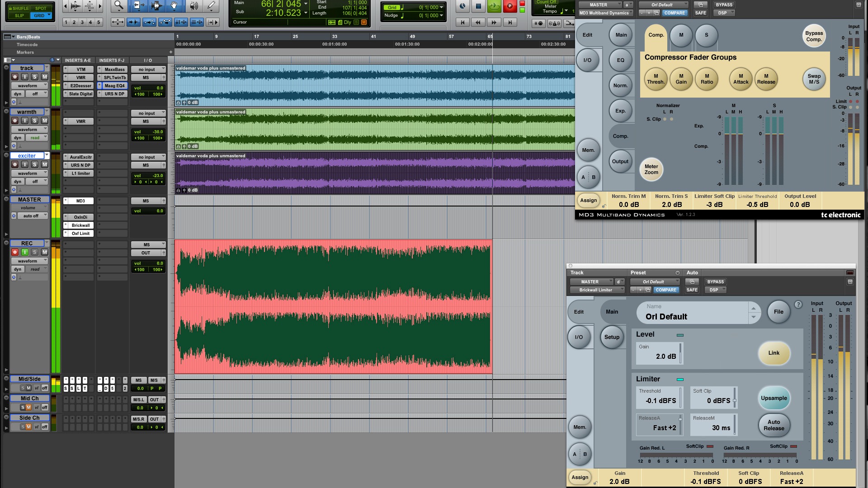Screen dimensions: 868x488
Task: Open Setup page in Brickwall Limiter
Action: pyautogui.click(x=612, y=337)
